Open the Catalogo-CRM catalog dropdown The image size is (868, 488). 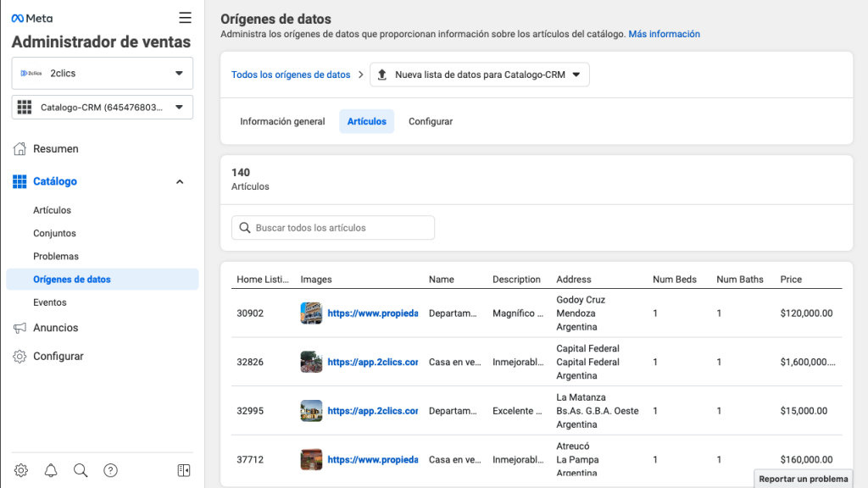pos(103,108)
